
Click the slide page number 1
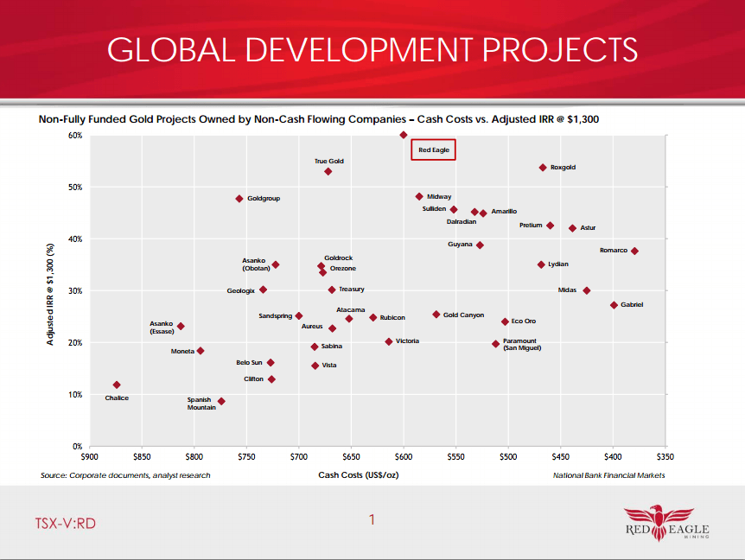point(372,519)
